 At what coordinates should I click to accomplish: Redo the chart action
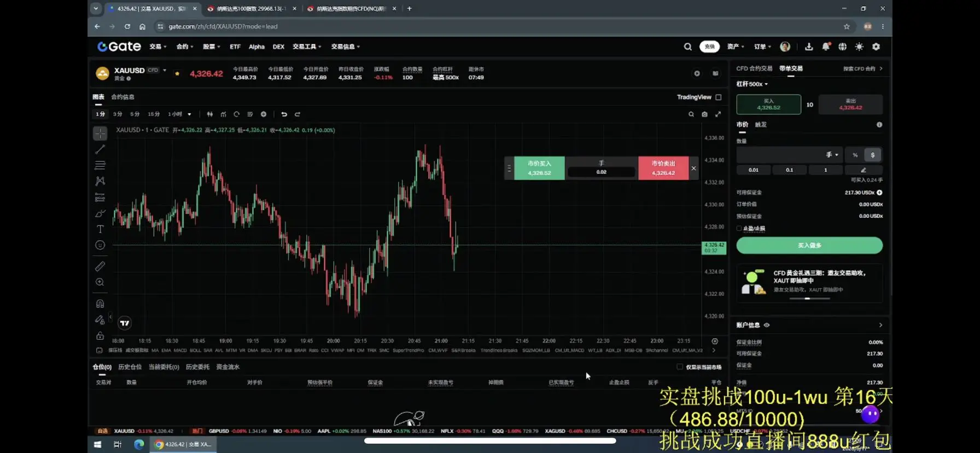click(297, 114)
